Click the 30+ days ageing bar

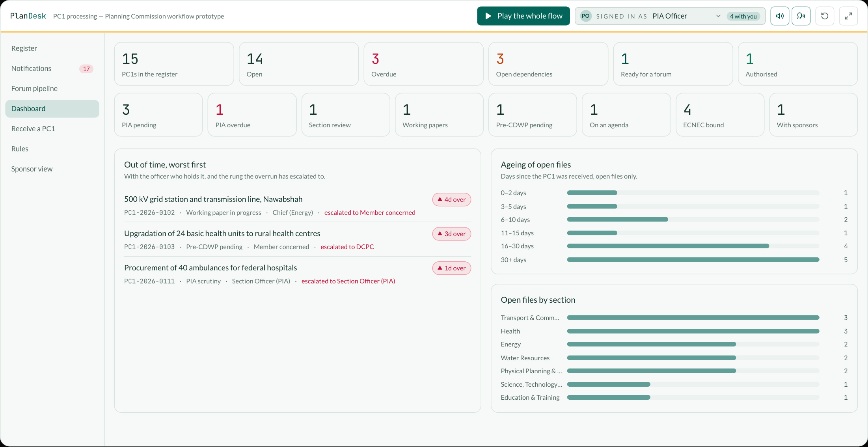pyautogui.click(x=693, y=260)
